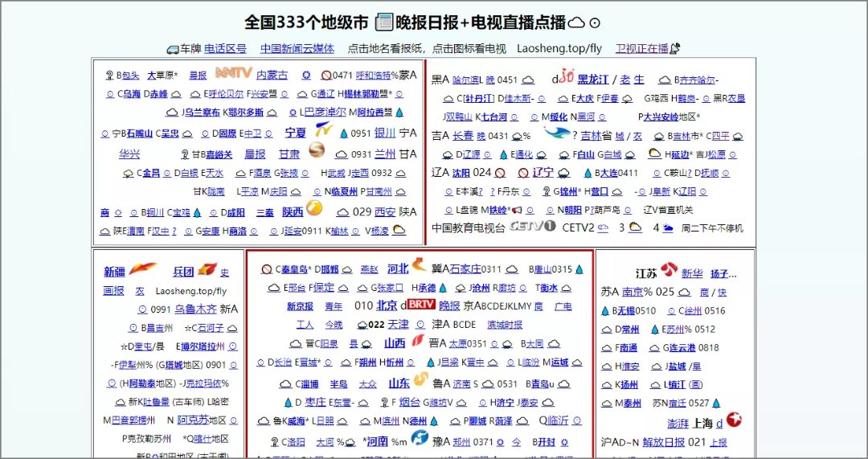Open the 辽宁 province link
The height and width of the screenshot is (459, 868).
coord(543,172)
